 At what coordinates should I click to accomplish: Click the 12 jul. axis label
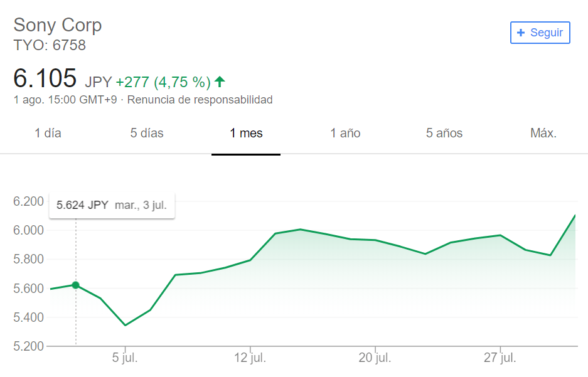pyautogui.click(x=250, y=358)
